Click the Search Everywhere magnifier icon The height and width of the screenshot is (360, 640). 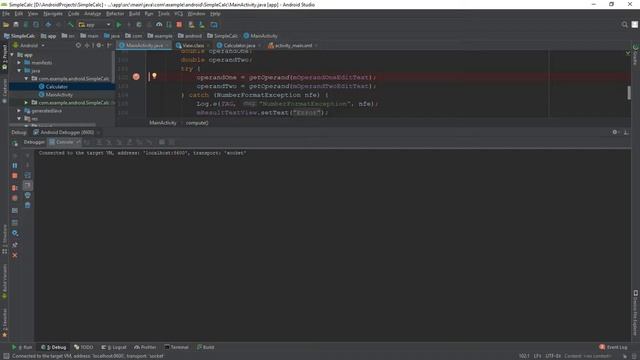(x=624, y=25)
